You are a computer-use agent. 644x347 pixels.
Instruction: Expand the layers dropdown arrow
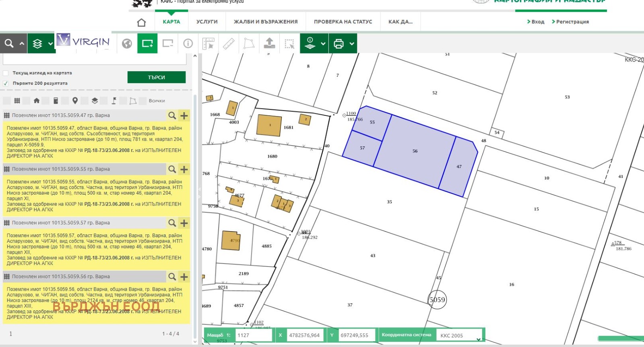pos(50,44)
